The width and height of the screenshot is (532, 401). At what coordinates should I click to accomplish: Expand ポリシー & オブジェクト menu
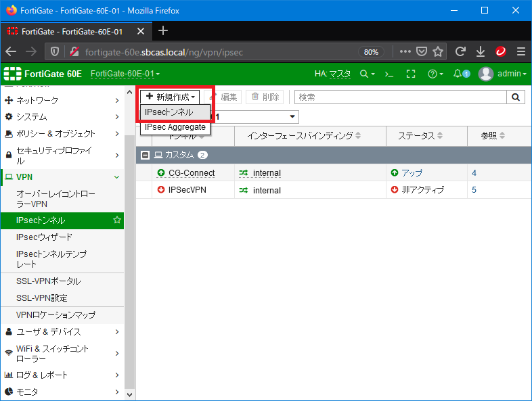coord(62,133)
